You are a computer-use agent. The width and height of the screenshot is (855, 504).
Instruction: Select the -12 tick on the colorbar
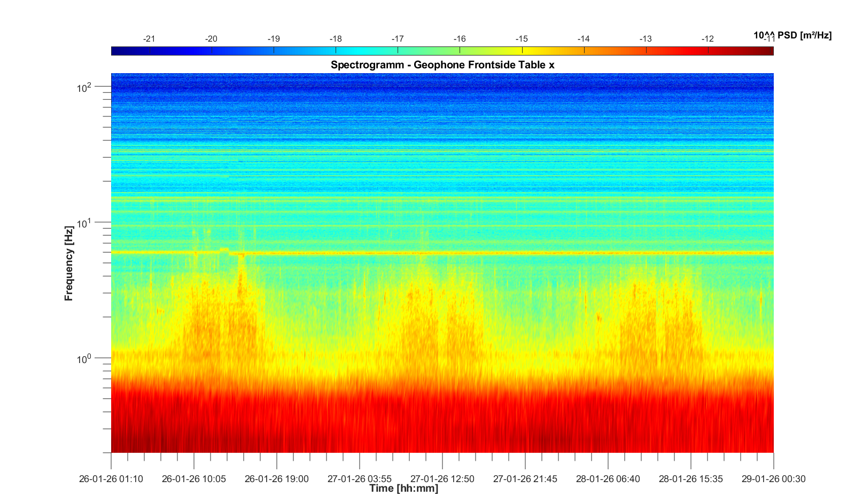(x=708, y=39)
